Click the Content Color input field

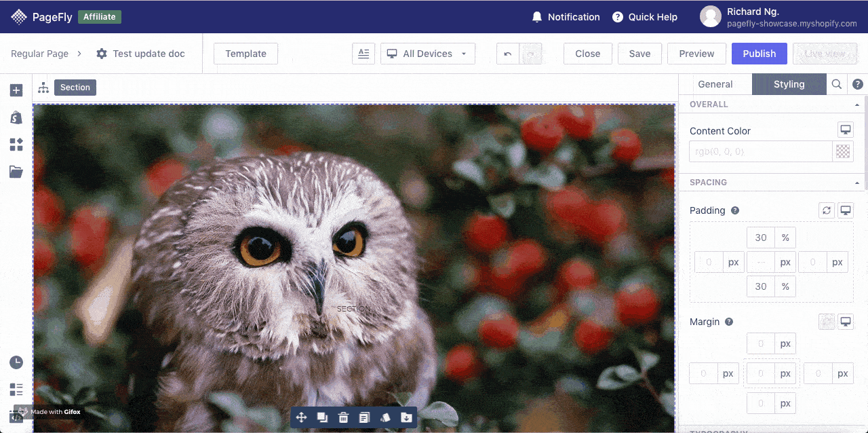[x=761, y=151]
